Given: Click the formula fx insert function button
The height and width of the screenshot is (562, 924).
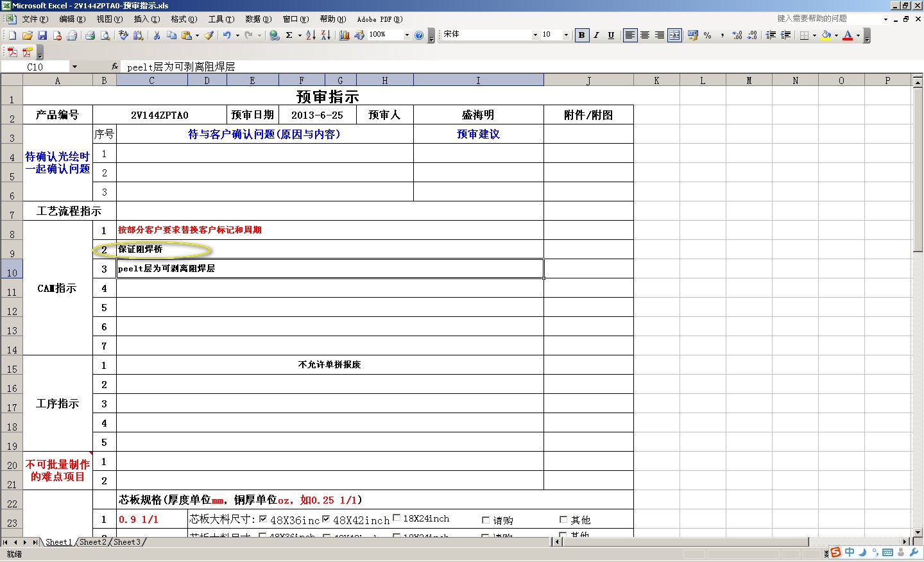Looking at the screenshot, I should click(x=115, y=66).
